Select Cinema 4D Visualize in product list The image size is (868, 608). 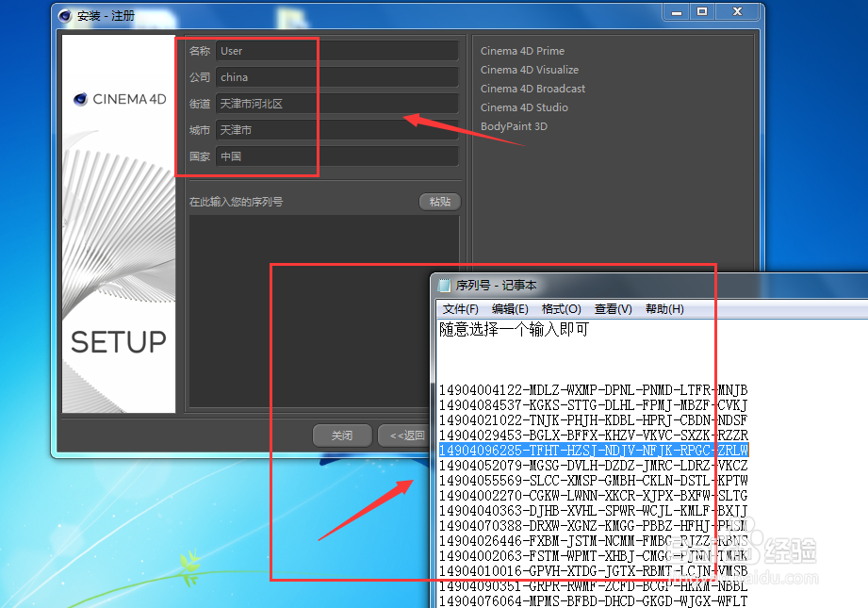click(x=530, y=70)
